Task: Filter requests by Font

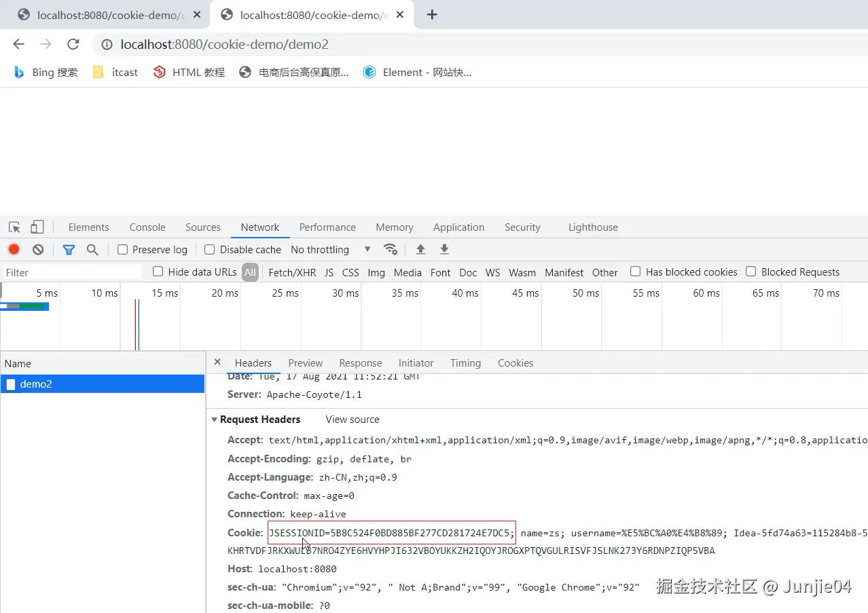Action: (x=441, y=272)
